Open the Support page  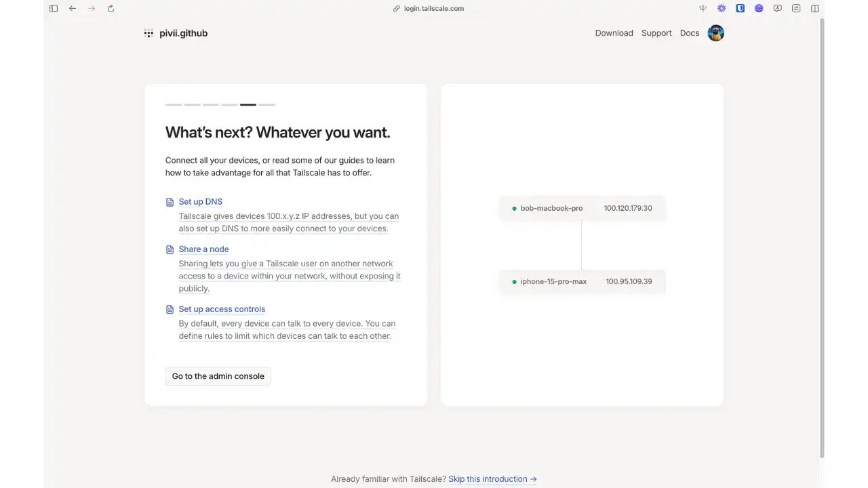[x=656, y=33]
